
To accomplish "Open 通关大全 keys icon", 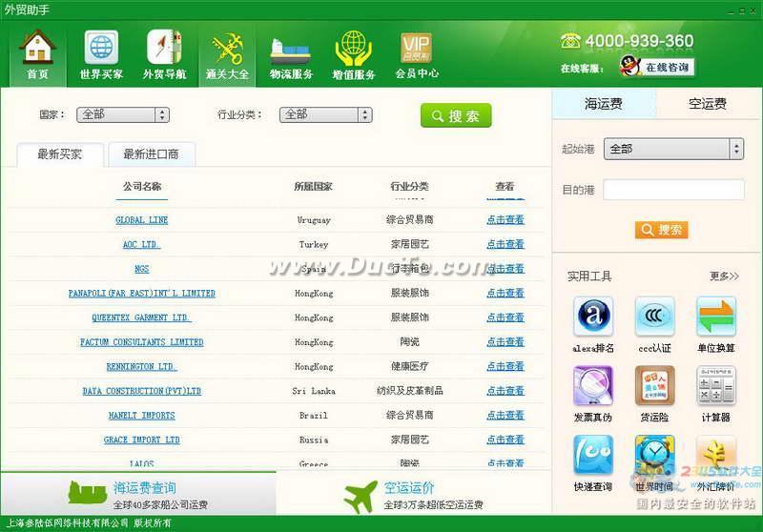I will pos(227,49).
